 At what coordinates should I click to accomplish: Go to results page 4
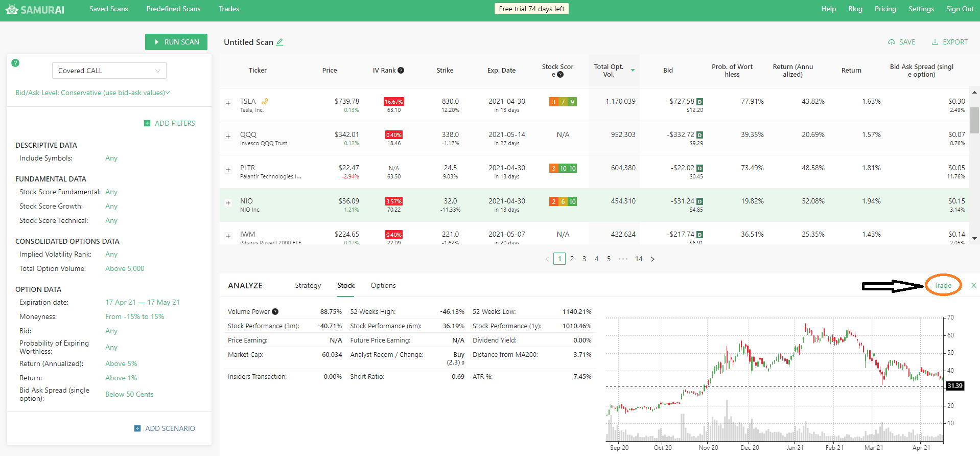(x=596, y=259)
